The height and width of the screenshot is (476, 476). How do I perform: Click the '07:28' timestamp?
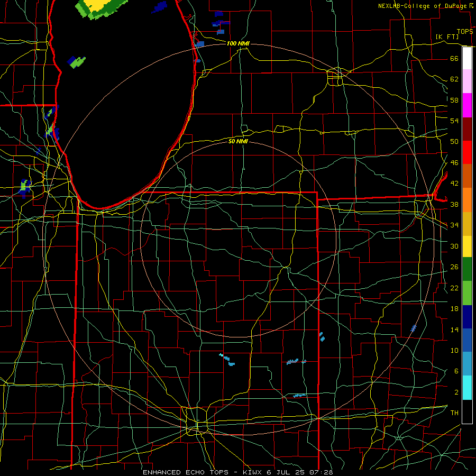click(x=321, y=472)
